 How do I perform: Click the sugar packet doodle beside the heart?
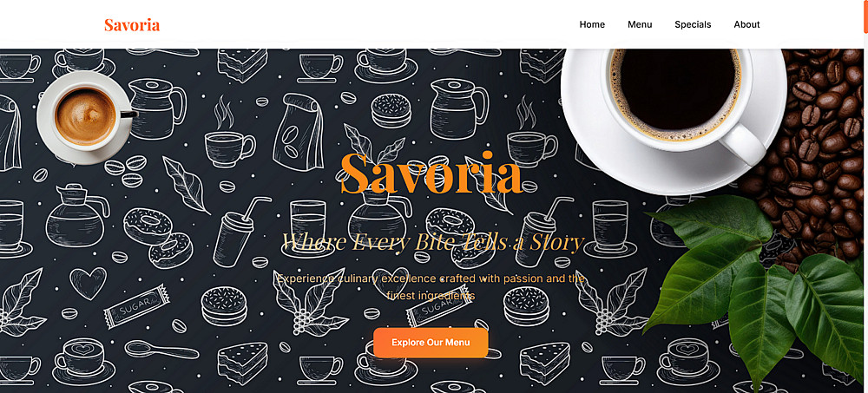[136, 305]
